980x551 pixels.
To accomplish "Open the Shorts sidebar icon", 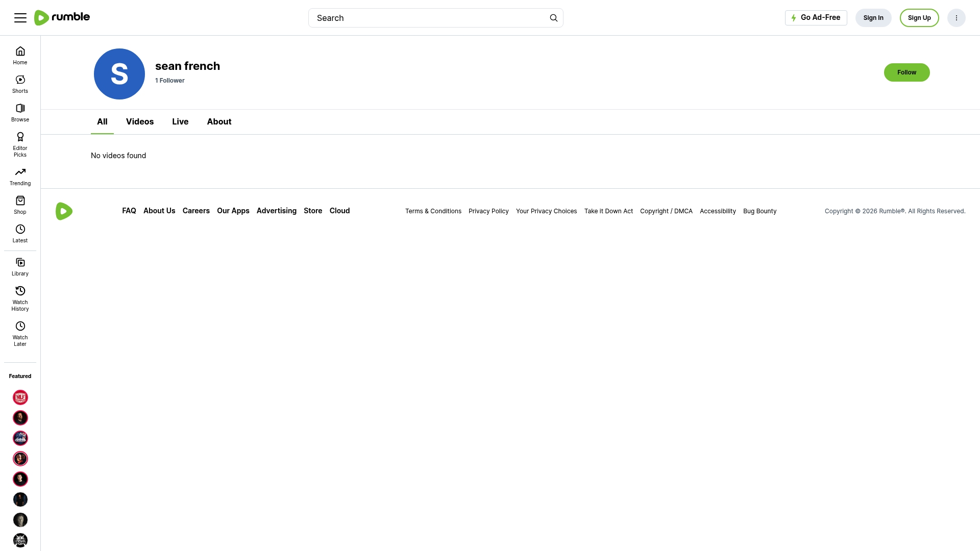I will click(x=20, y=80).
